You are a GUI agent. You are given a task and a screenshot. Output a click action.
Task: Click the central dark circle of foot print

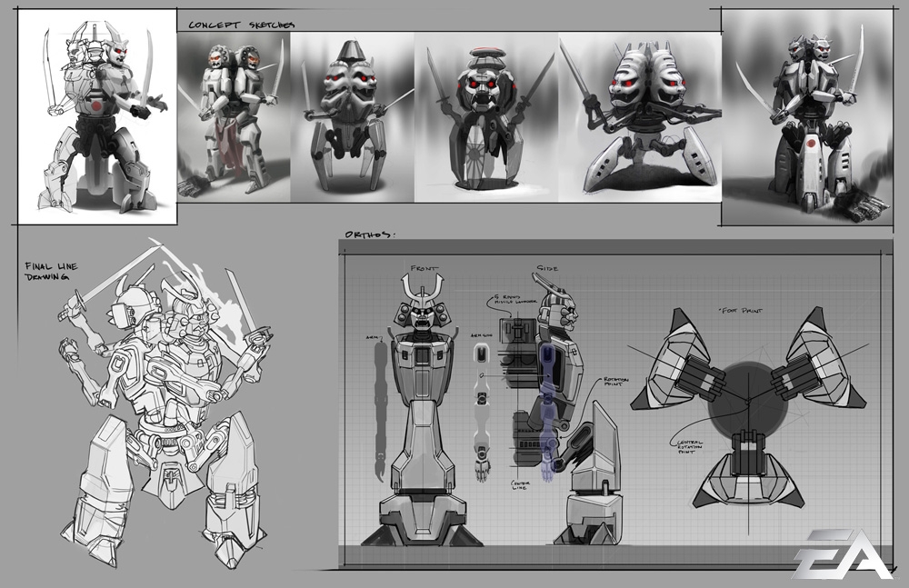[747, 402]
